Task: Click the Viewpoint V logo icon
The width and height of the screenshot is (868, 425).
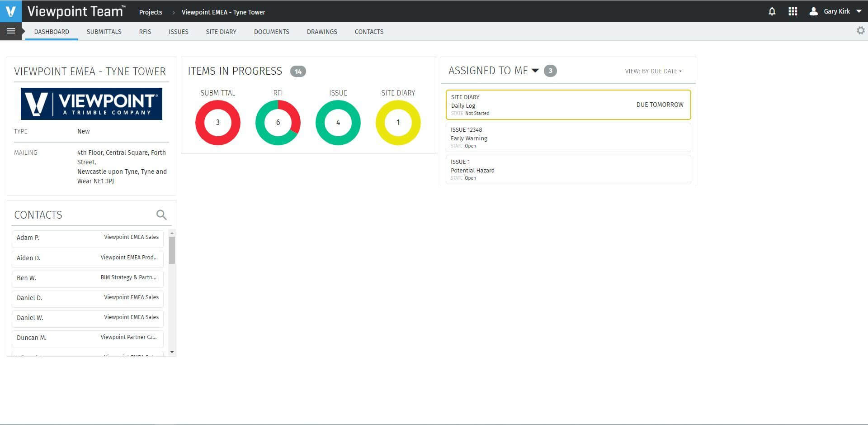Action: (x=10, y=11)
